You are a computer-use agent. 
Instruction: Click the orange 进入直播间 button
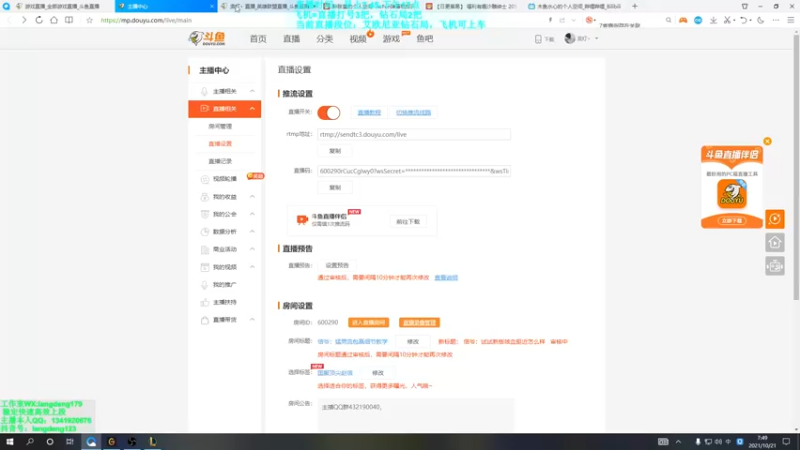[368, 322]
